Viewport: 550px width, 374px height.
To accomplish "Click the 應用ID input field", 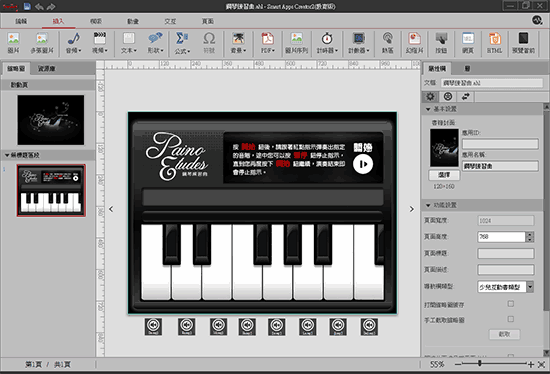I will pos(500,143).
